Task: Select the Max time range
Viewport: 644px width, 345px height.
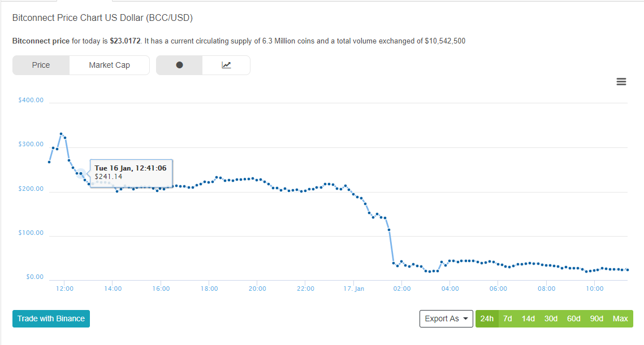Action: [620, 319]
